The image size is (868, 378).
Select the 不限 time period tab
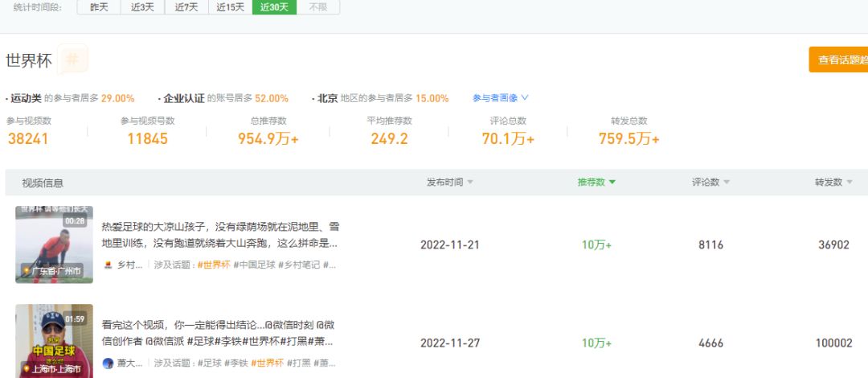point(317,7)
